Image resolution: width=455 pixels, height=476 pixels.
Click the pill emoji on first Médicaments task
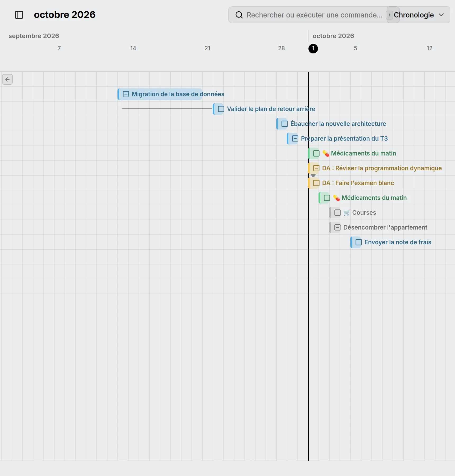click(x=326, y=153)
